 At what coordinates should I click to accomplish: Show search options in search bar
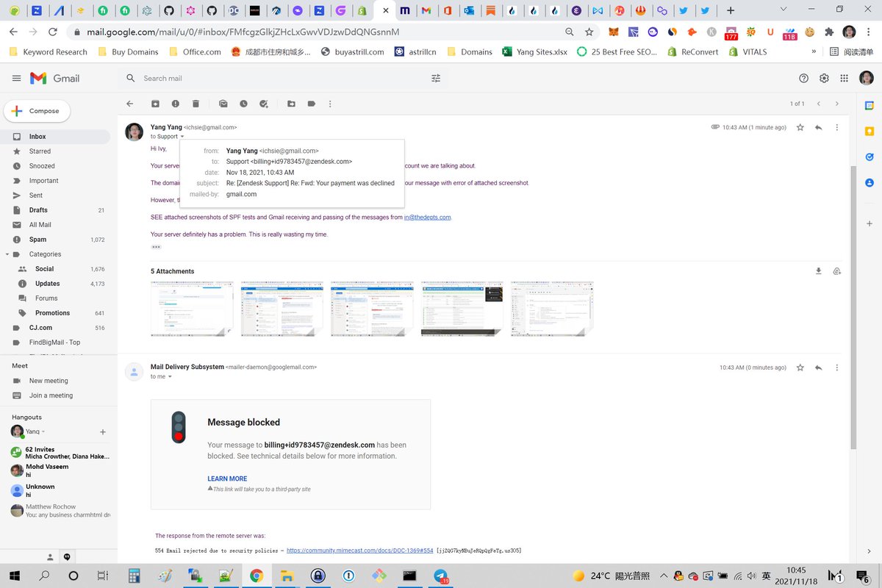[x=436, y=78]
